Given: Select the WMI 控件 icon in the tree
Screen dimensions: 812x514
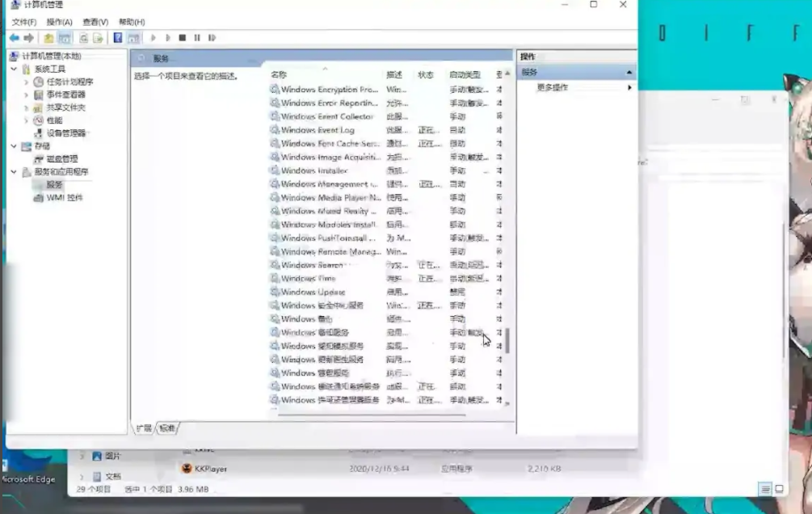Looking at the screenshot, I should [x=38, y=197].
